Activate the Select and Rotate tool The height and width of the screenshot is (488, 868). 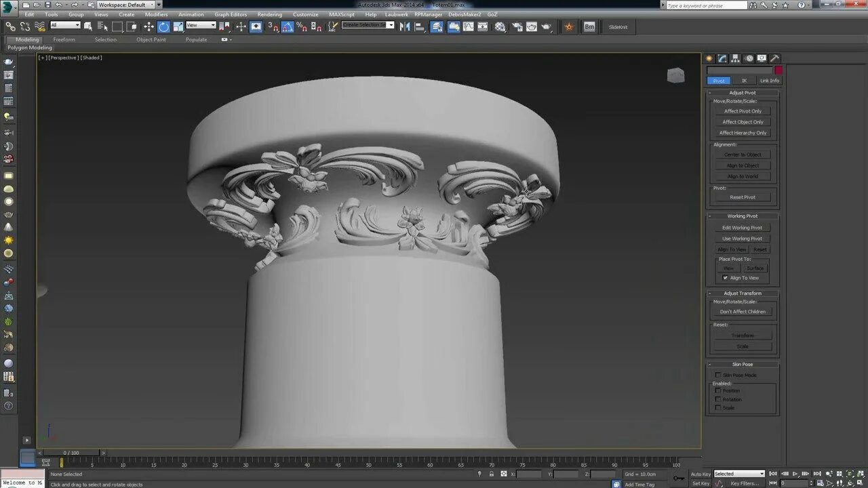(x=163, y=27)
